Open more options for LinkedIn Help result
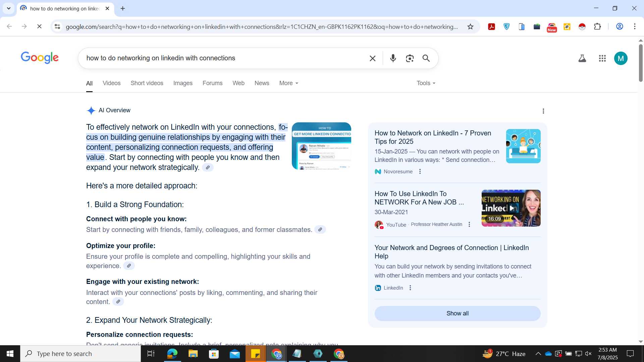The image size is (644, 362). click(410, 288)
